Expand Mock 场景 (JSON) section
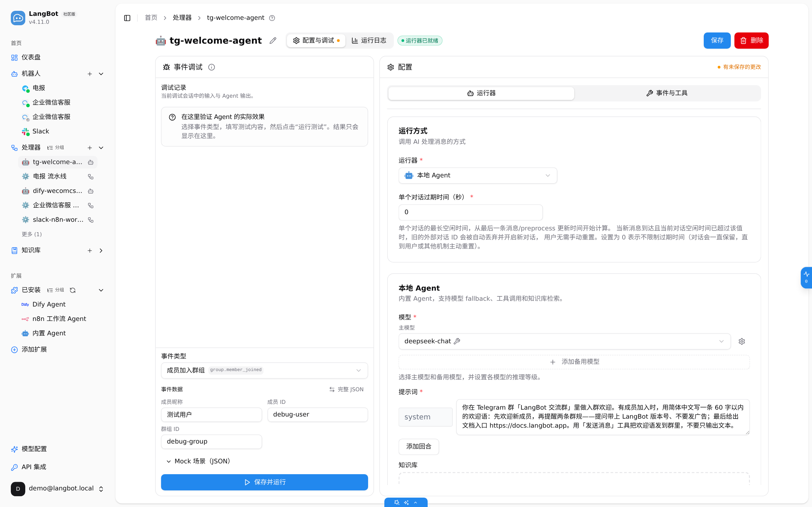The image size is (812, 507). click(198, 461)
